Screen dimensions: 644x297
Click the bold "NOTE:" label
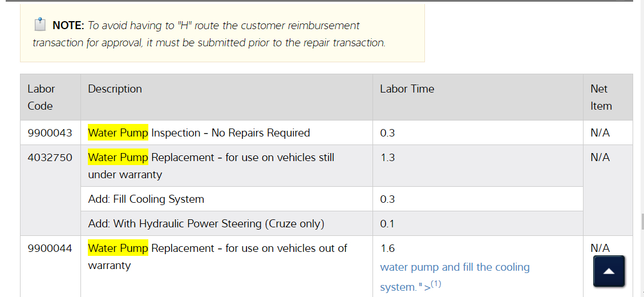tap(68, 26)
